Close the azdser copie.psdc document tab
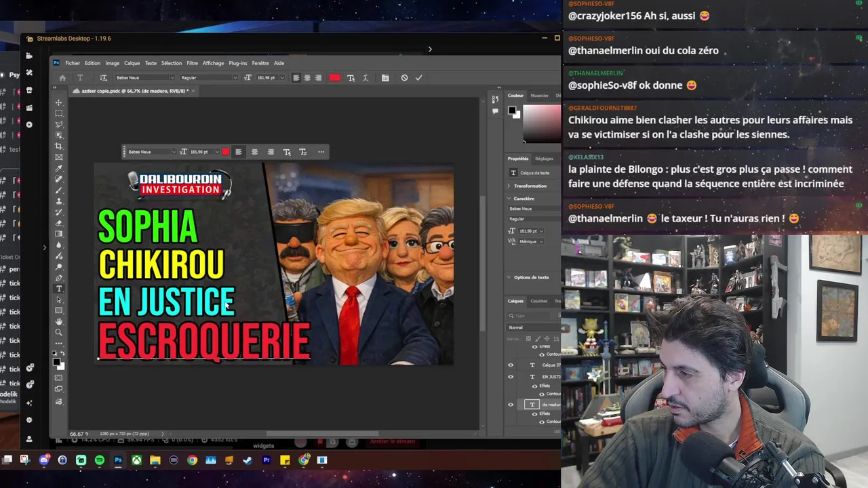This screenshot has height=488, width=868. coord(193,91)
